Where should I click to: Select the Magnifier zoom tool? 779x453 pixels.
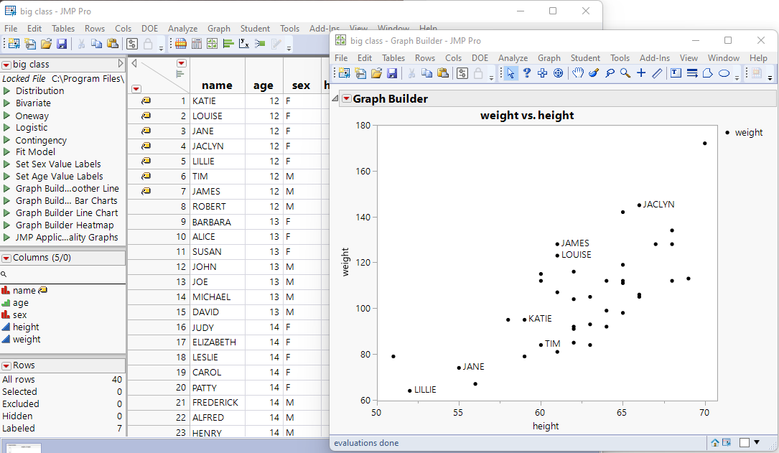pyautogui.click(x=625, y=73)
